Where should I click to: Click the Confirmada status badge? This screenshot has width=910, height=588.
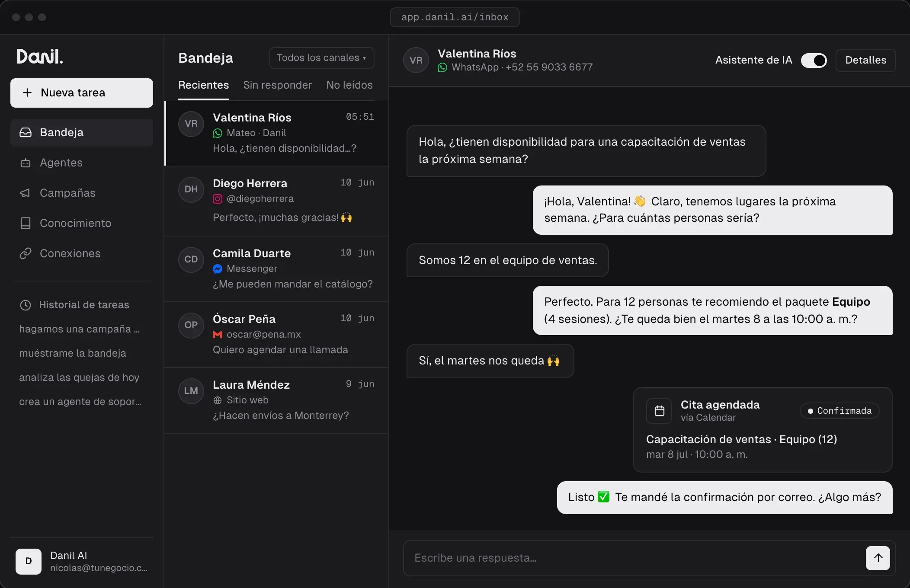click(840, 411)
